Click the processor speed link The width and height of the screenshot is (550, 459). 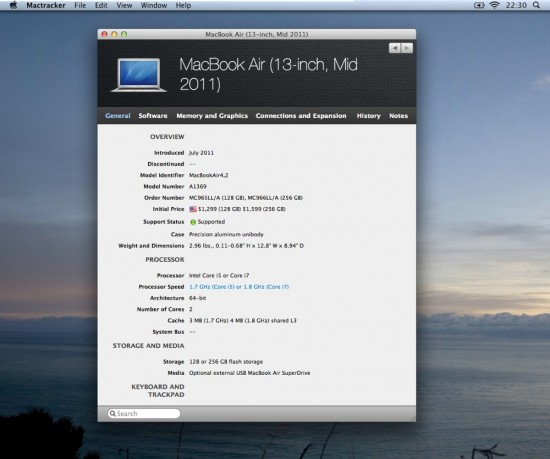click(x=239, y=287)
